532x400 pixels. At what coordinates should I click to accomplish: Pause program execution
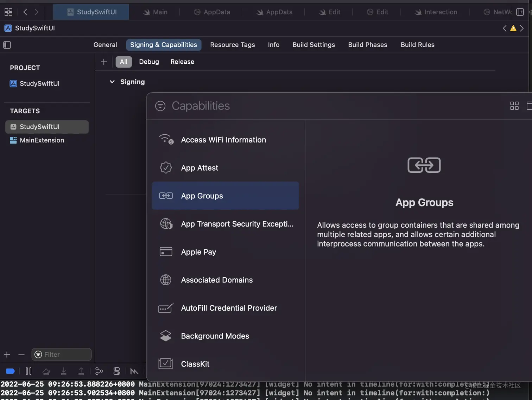point(28,371)
